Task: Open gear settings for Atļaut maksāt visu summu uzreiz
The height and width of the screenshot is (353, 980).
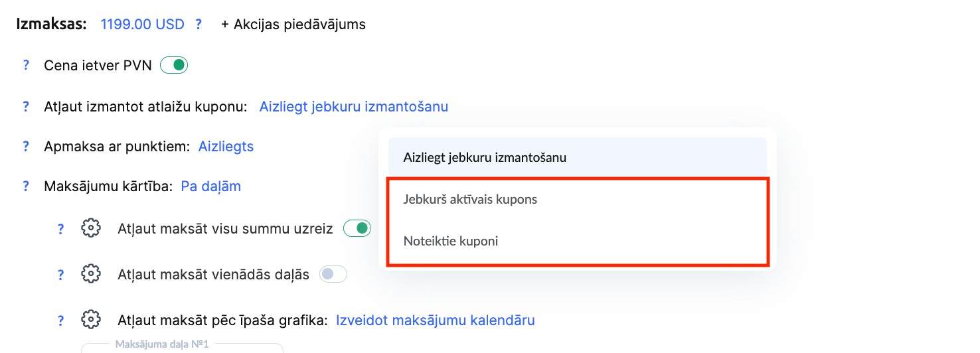Action: tap(90, 228)
